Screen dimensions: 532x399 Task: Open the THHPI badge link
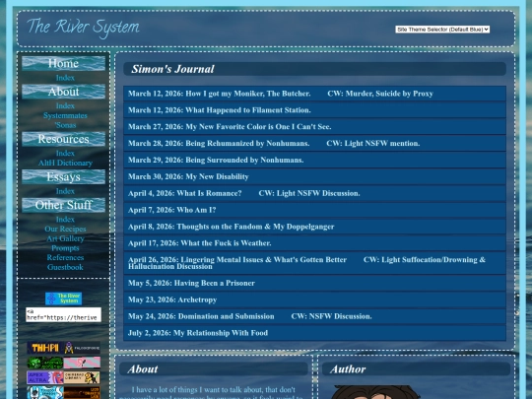[45, 348]
